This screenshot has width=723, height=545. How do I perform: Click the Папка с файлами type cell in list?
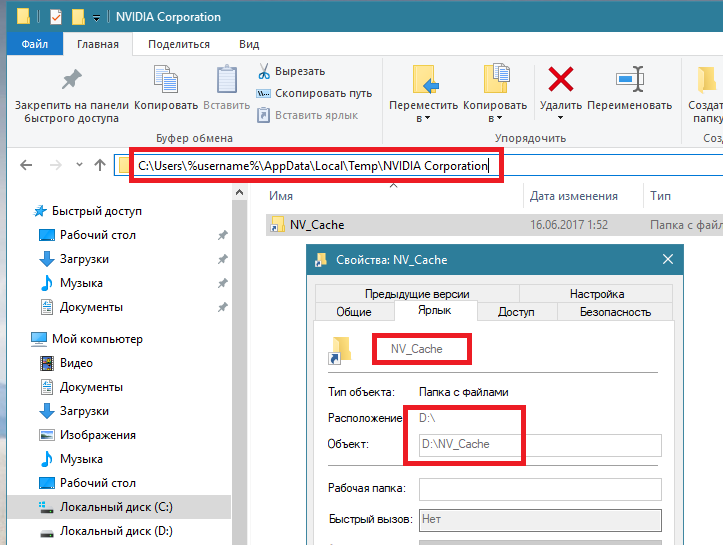point(686,225)
